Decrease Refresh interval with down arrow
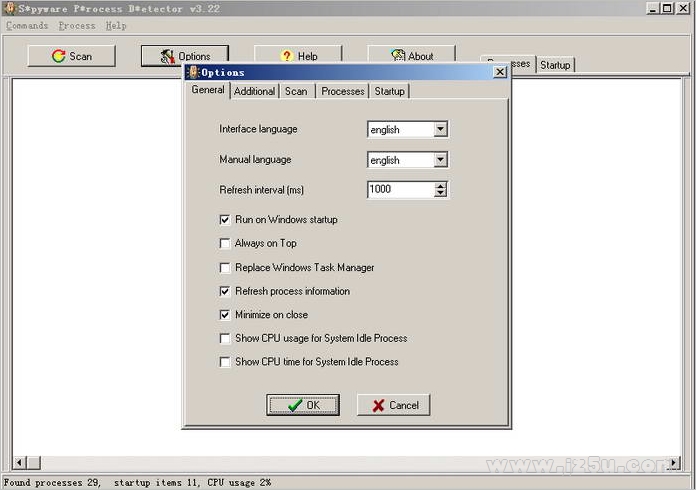This screenshot has width=696, height=490. click(x=440, y=194)
